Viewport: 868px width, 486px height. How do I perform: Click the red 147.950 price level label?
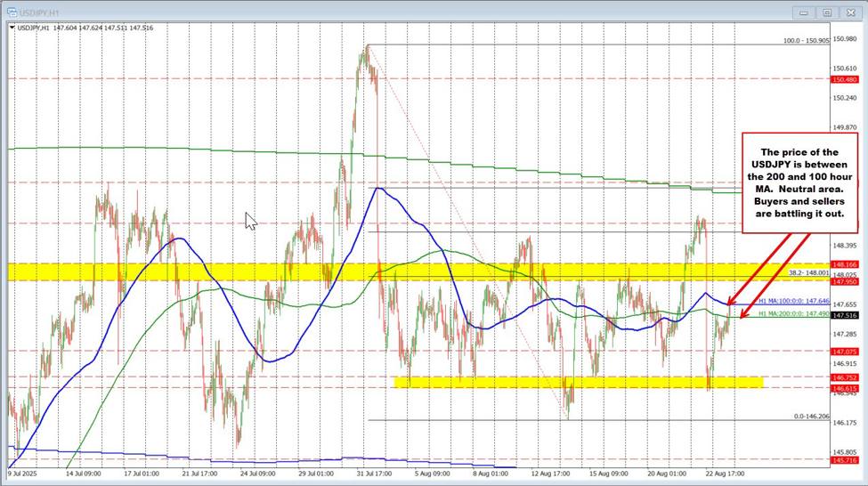(845, 282)
